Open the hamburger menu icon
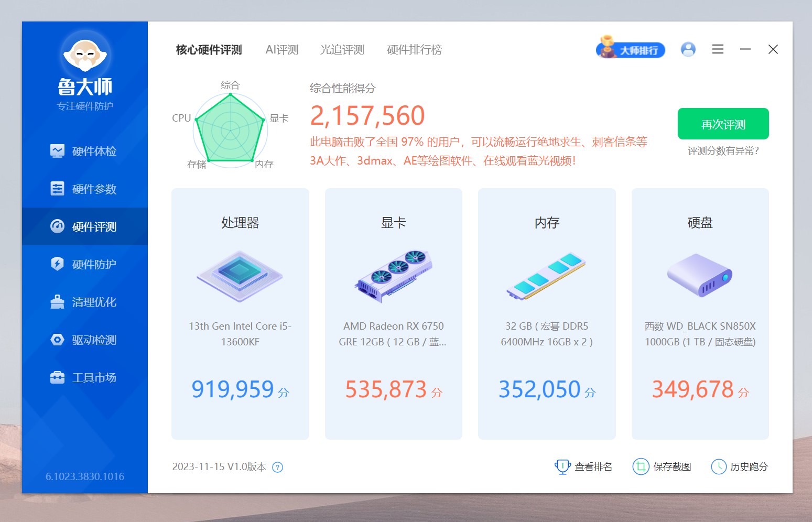Image resolution: width=812 pixels, height=522 pixels. 718,49
